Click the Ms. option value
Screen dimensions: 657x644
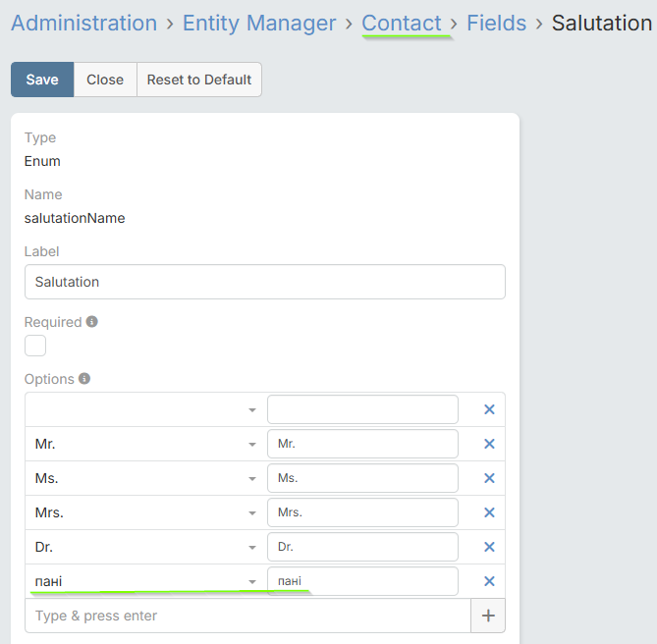tap(46, 478)
